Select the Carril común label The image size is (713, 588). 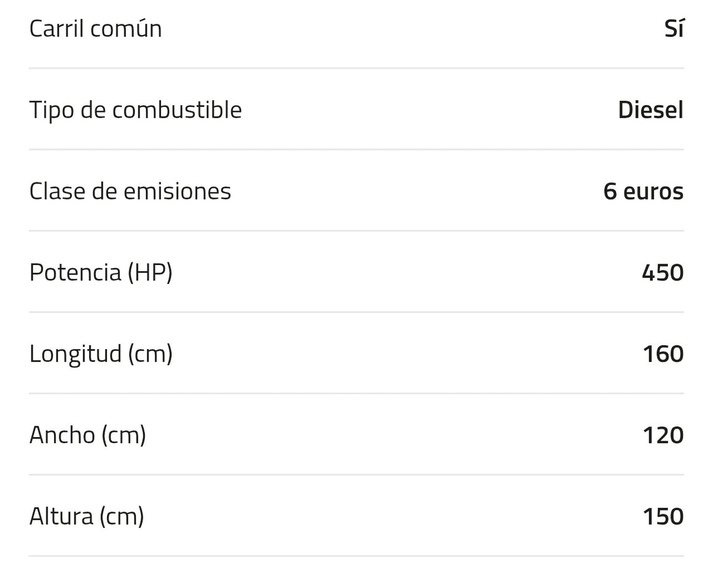point(96,29)
